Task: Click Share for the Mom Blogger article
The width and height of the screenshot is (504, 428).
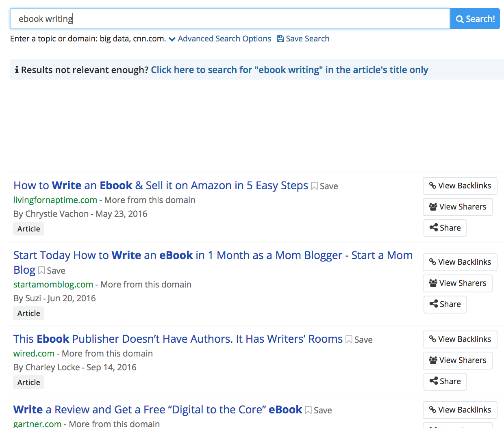Action: pyautogui.click(x=445, y=304)
